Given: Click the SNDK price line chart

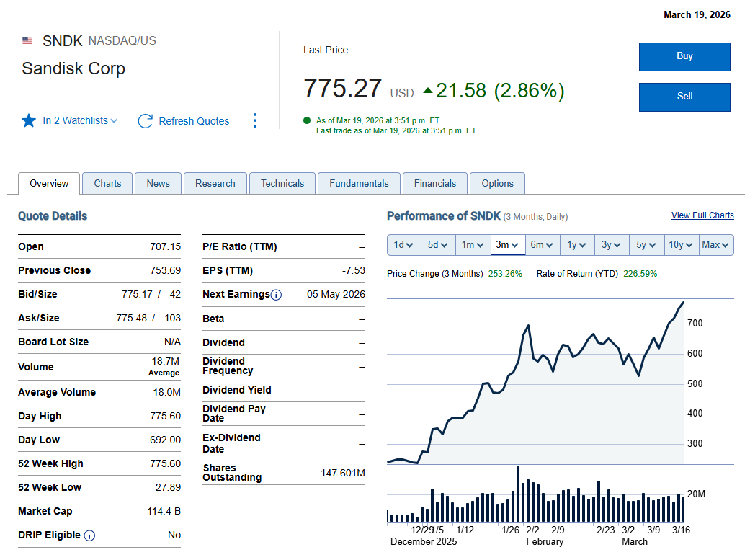Looking at the screenshot, I should pos(535,381).
